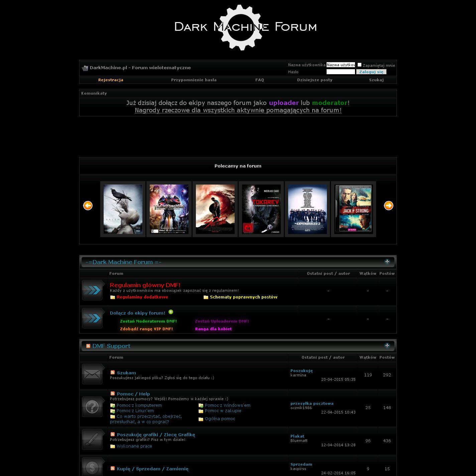Open the FAQ menu item
This screenshot has width=476, height=476.
tap(259, 80)
